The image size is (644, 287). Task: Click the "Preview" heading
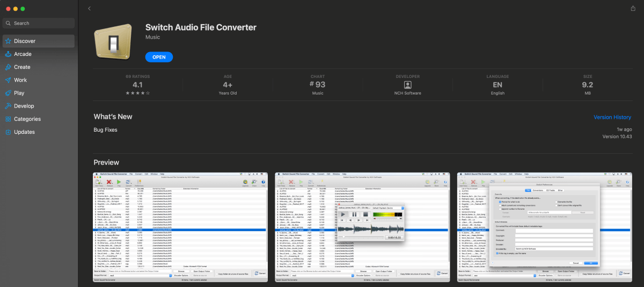(x=106, y=162)
